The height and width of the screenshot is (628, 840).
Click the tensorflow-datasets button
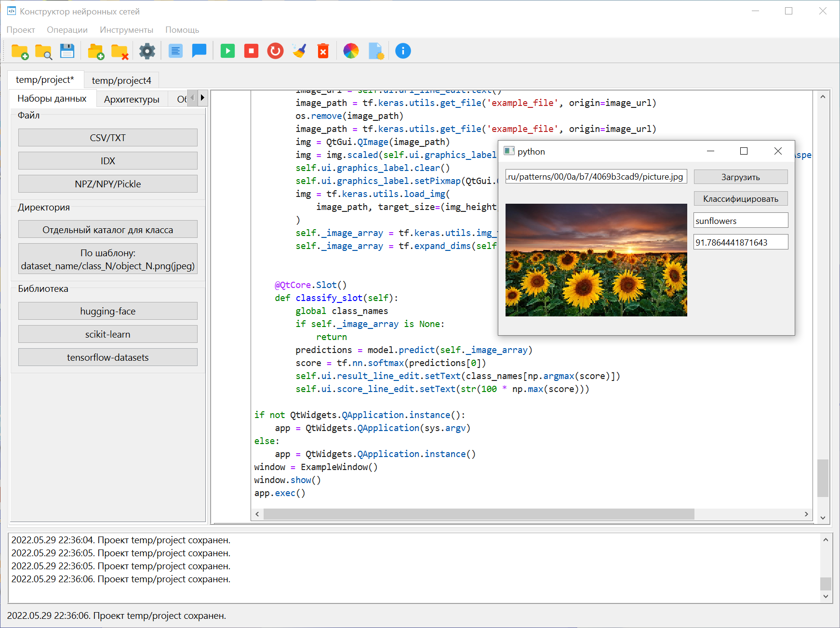108,357
